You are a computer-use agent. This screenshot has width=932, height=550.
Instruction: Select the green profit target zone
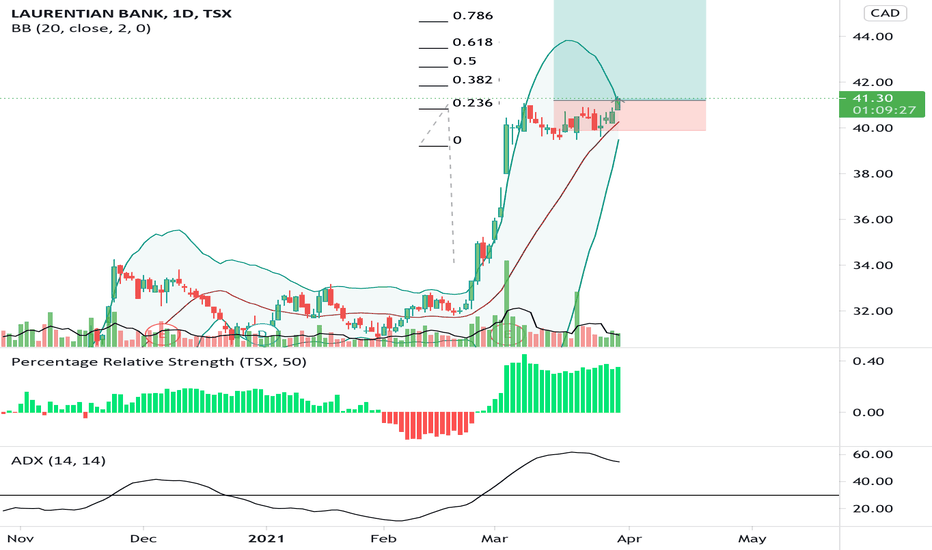pos(629,50)
